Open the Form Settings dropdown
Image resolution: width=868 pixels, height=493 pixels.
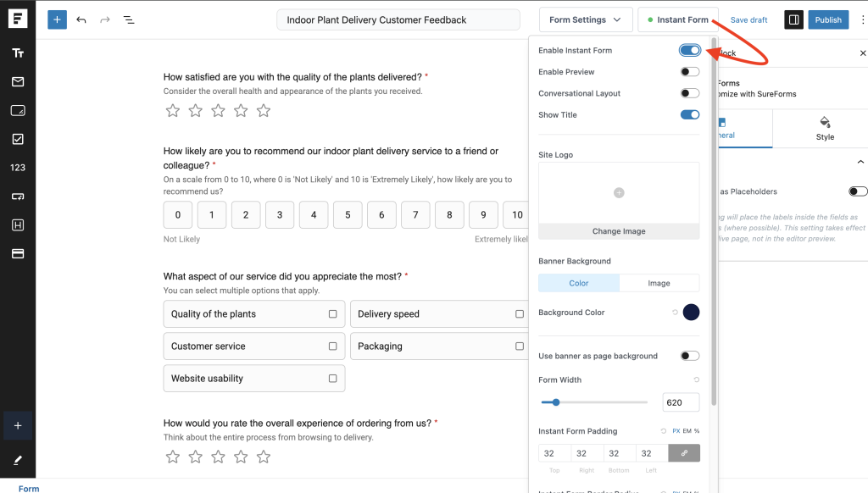pyautogui.click(x=586, y=20)
